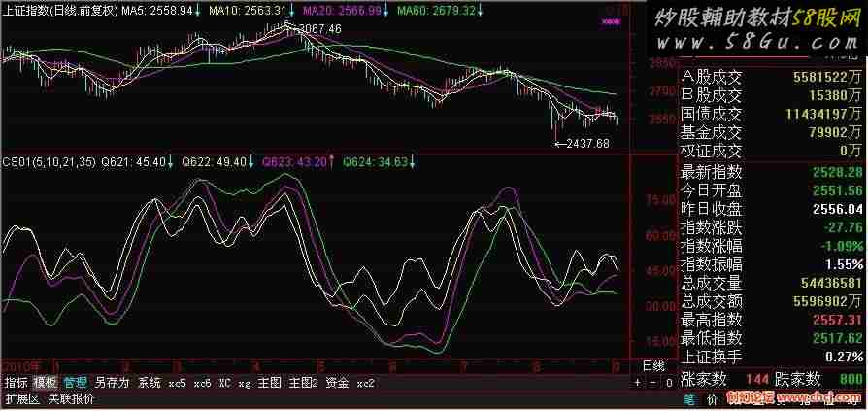Screen dimensions: 868x411
Task: Click the MA10 down arrow indicator
Action: [292, 11]
